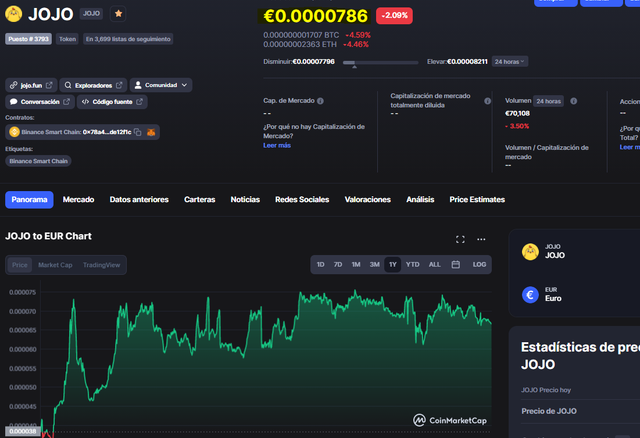Open the Redes Sociales tab
This screenshot has height=438, width=640.
coord(302,200)
